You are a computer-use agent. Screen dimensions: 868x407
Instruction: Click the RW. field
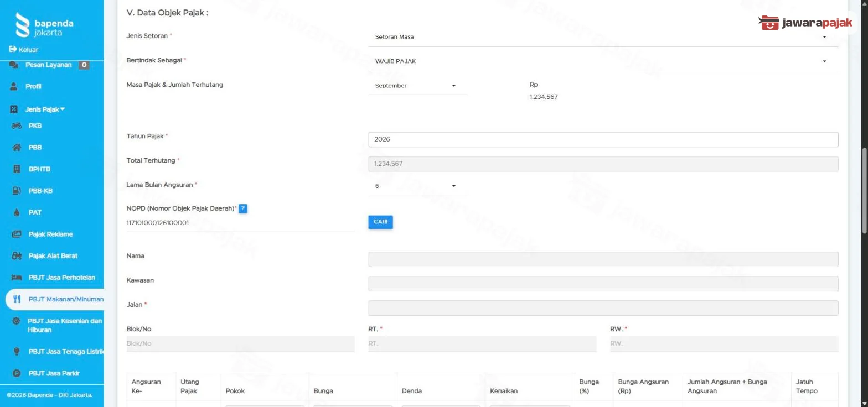click(x=724, y=344)
